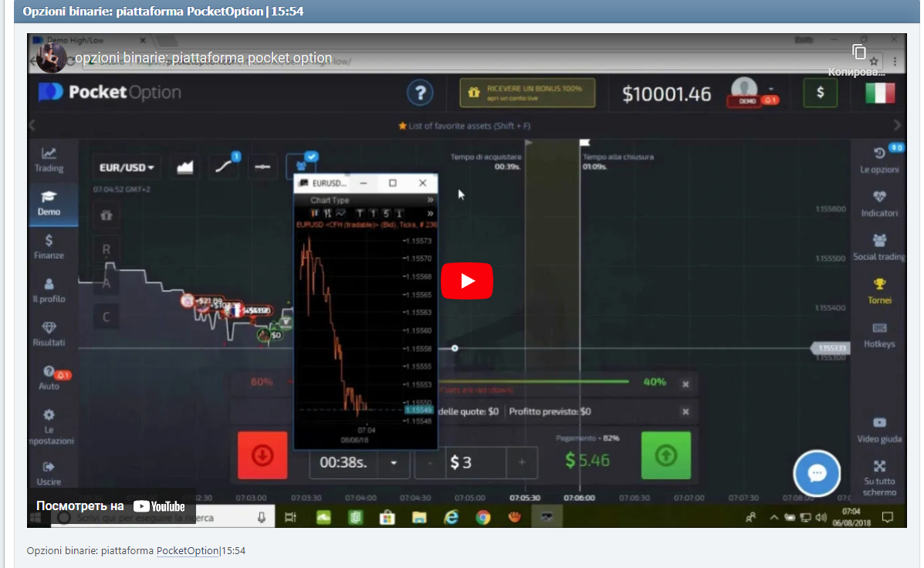The image size is (924, 568).
Task: Click the blue chat bubble icon
Action: [x=817, y=473]
